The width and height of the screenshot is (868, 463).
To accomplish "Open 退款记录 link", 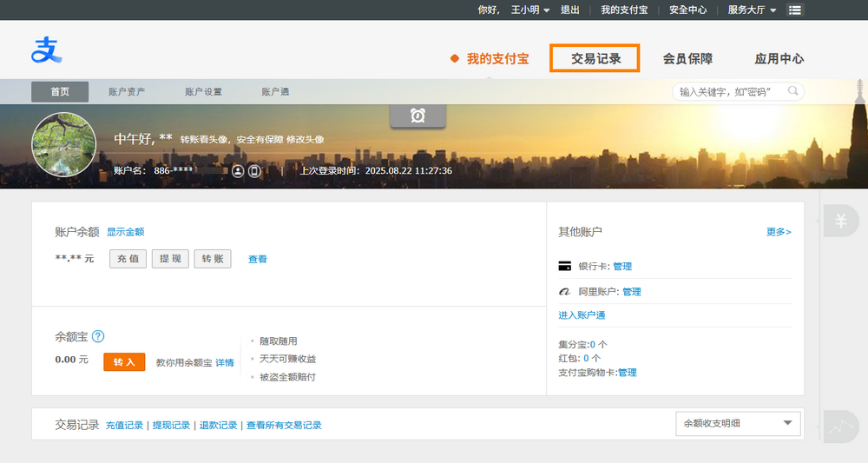I will (x=218, y=426).
